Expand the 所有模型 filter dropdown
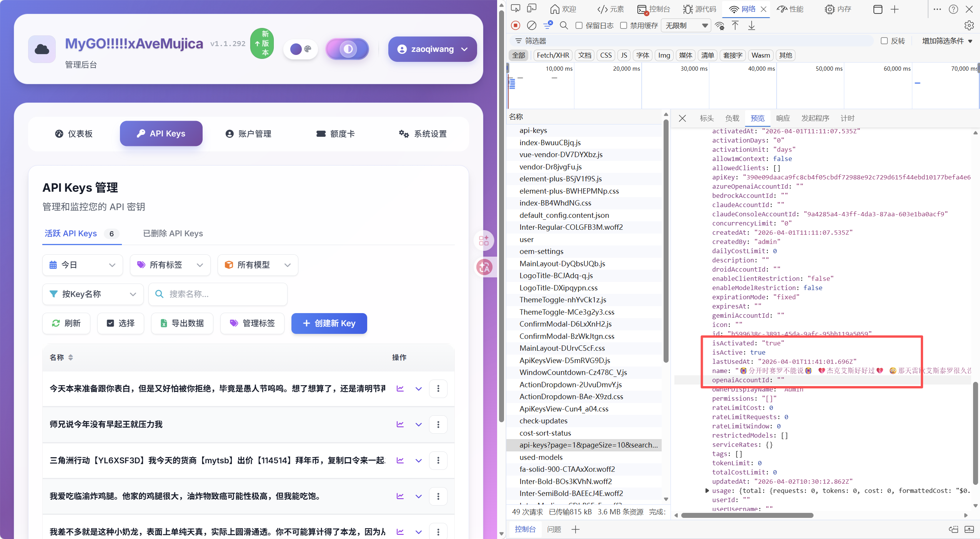 coord(258,265)
